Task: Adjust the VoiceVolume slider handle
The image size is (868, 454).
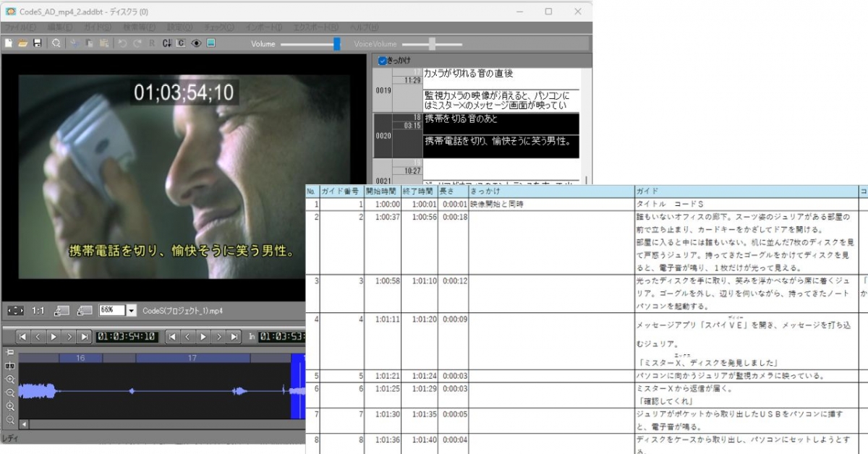Action: pos(433,44)
